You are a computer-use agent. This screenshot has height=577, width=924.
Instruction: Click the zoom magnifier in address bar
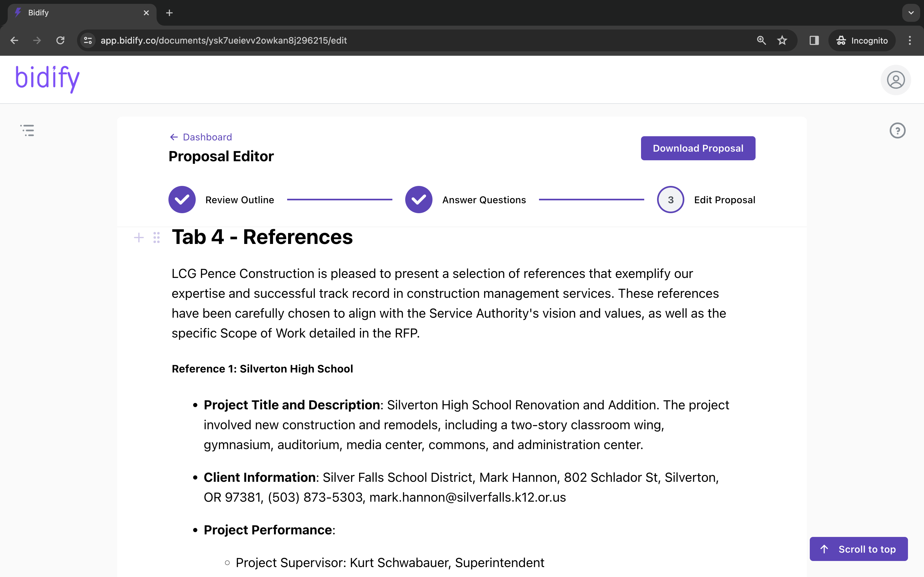pyautogui.click(x=761, y=40)
